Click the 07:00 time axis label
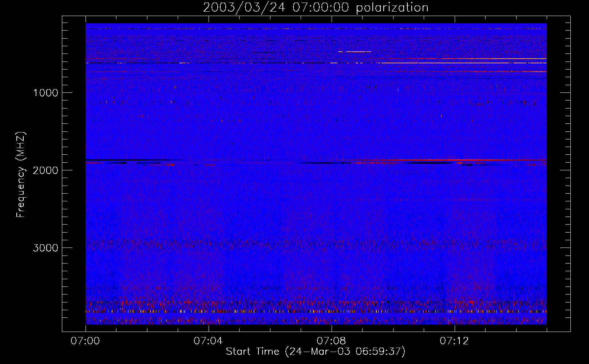Image resolution: width=589 pixels, height=364 pixels. (x=85, y=341)
